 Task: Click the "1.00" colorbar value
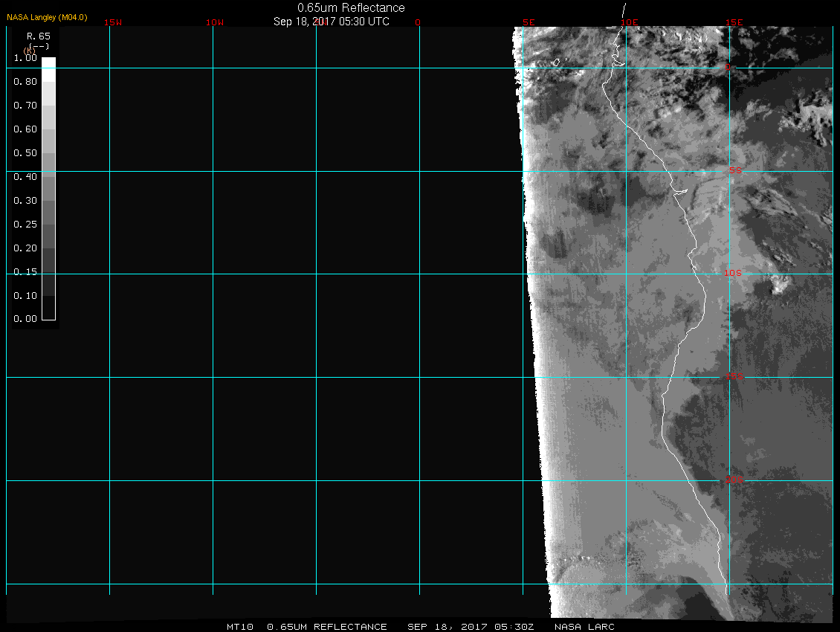click(x=25, y=58)
